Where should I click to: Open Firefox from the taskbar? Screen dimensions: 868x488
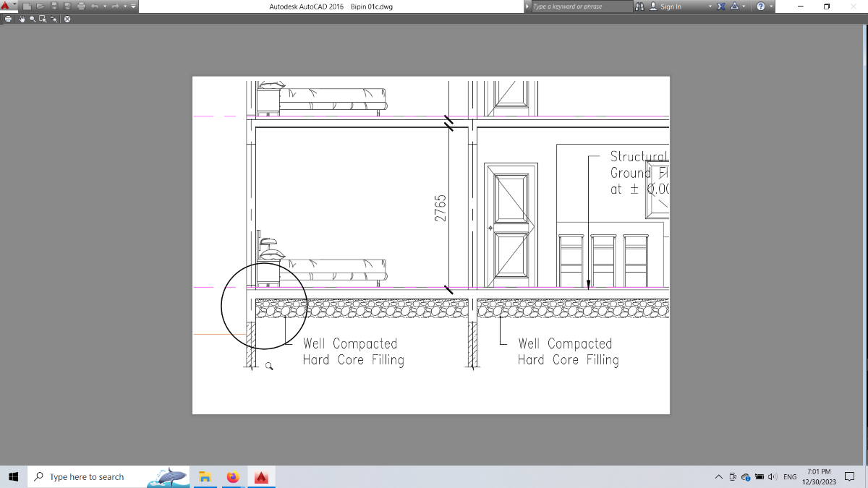[x=233, y=477]
